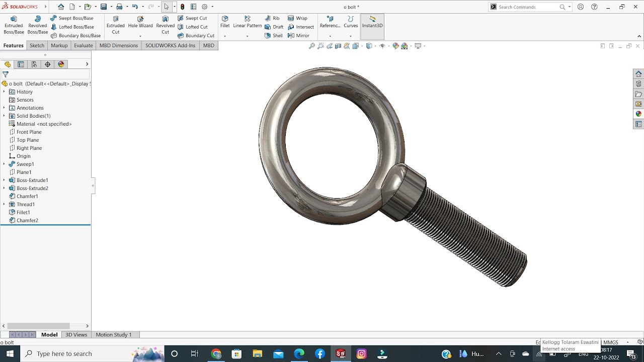Screen dimensions: 644x362
Task: Select Front Plane in feature tree
Action: pyautogui.click(x=25, y=132)
